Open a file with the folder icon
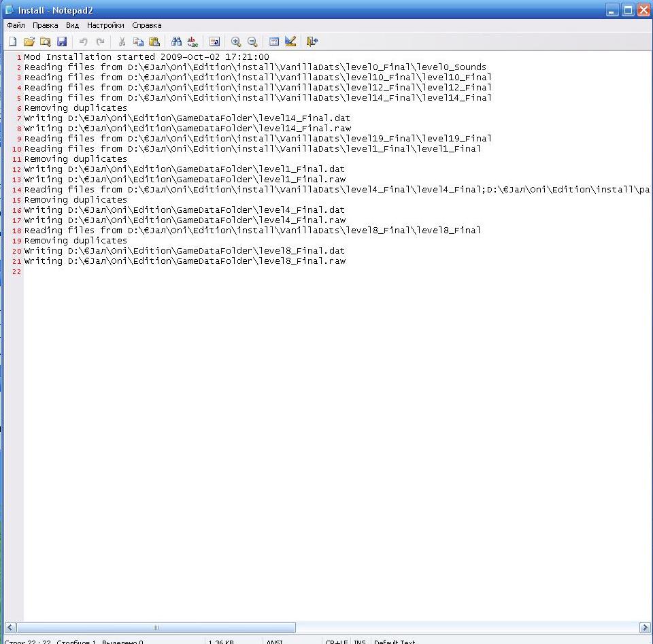Screen dimensions: 653x644 coord(29,41)
